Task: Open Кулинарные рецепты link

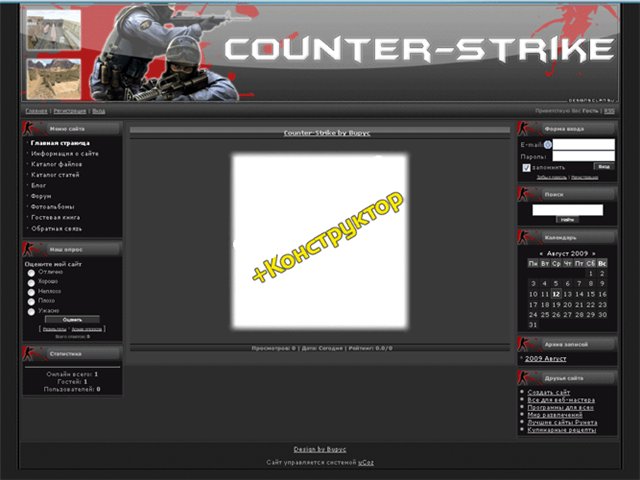Action: (x=561, y=430)
